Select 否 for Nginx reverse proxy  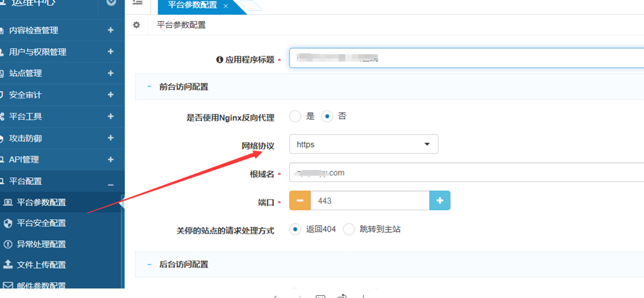(x=327, y=116)
